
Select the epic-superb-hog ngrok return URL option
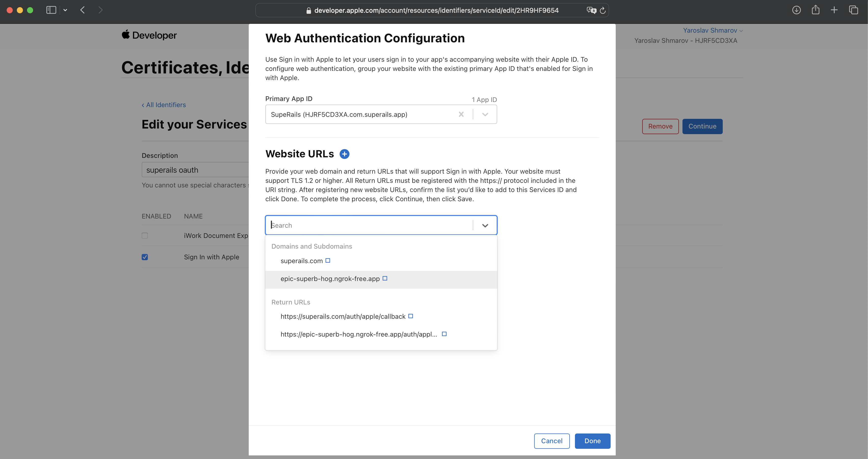point(381,335)
